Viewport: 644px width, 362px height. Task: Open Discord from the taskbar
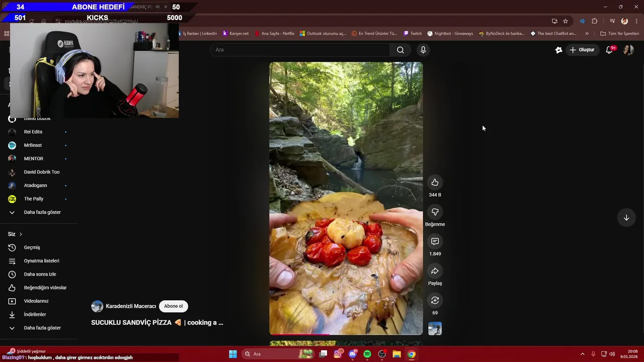coord(353,354)
